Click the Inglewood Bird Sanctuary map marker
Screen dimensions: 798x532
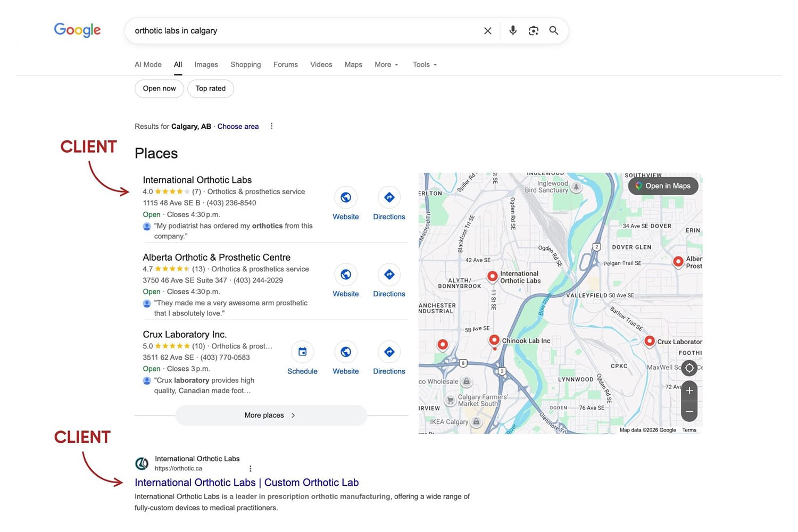tap(576, 187)
